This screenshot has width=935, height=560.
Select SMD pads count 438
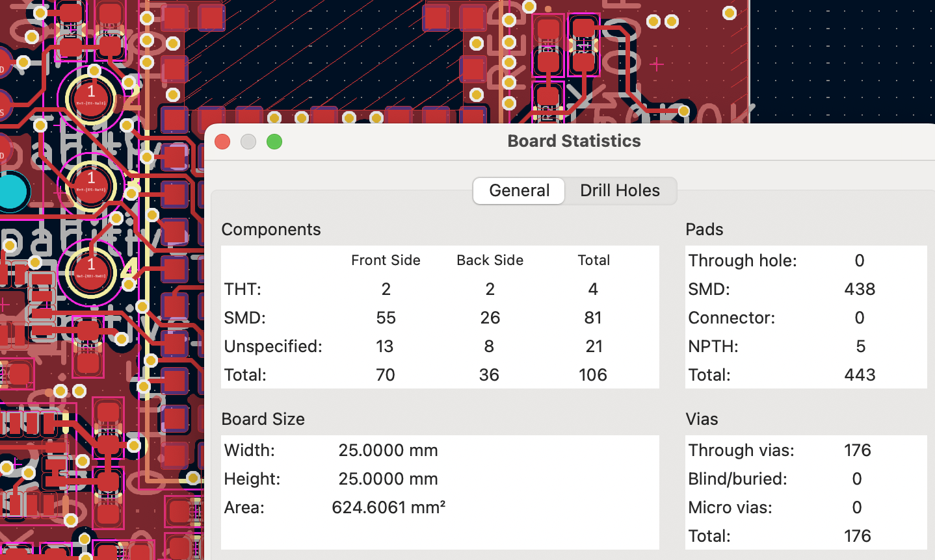point(860,289)
